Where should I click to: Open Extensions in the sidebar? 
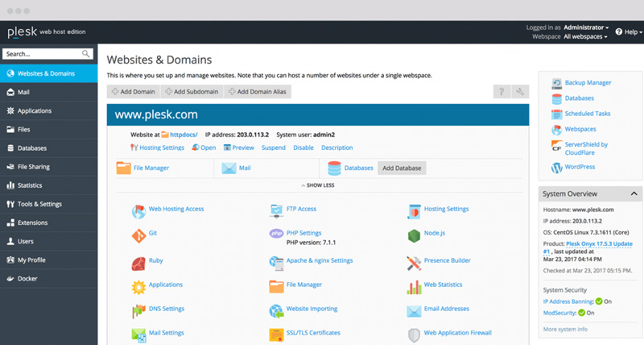(x=49, y=222)
